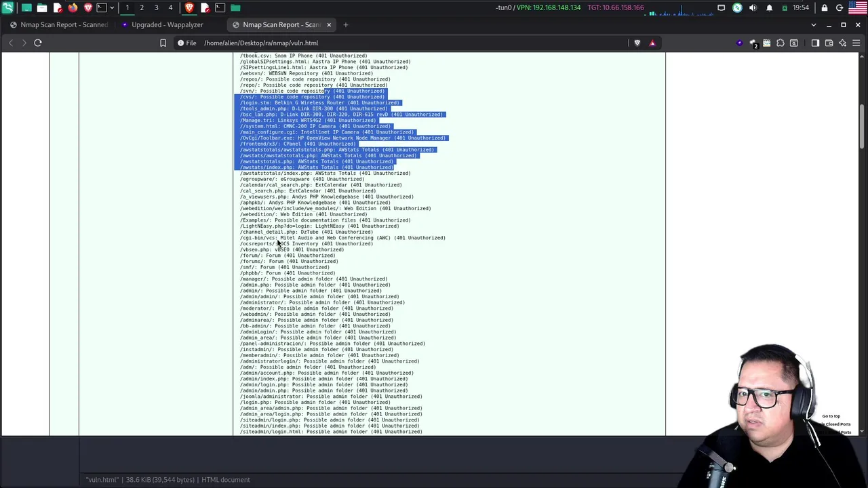The image size is (868, 488).
Task: Click the extension icon with badge 2
Action: 753,43
